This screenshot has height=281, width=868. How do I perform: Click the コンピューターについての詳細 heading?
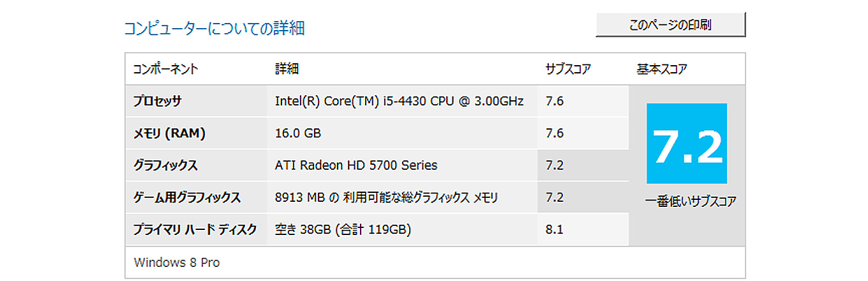tap(214, 28)
